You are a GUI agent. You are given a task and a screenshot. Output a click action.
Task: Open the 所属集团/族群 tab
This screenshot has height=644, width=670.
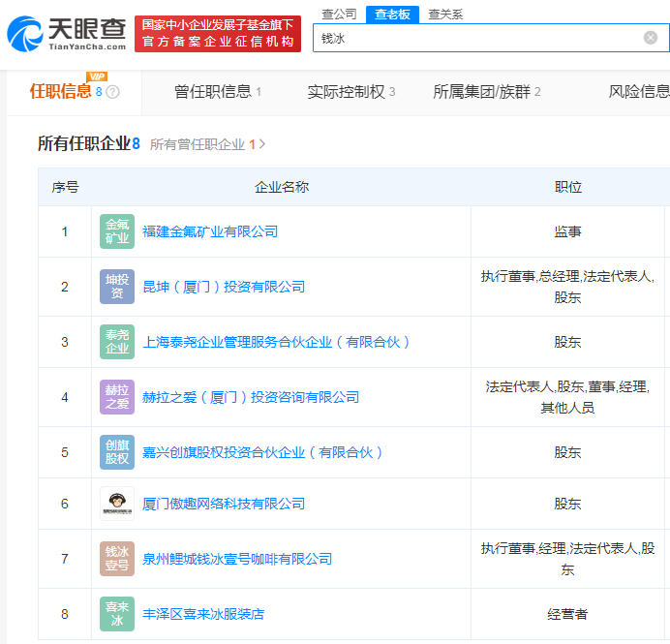pyautogui.click(x=486, y=92)
